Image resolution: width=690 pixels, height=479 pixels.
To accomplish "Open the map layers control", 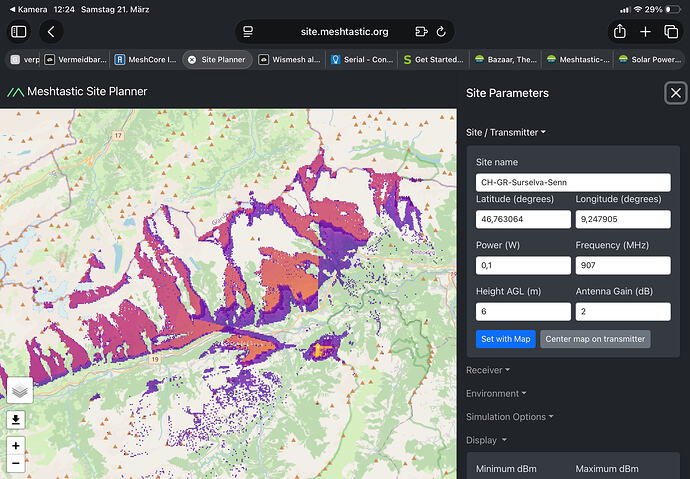I will click(x=20, y=389).
